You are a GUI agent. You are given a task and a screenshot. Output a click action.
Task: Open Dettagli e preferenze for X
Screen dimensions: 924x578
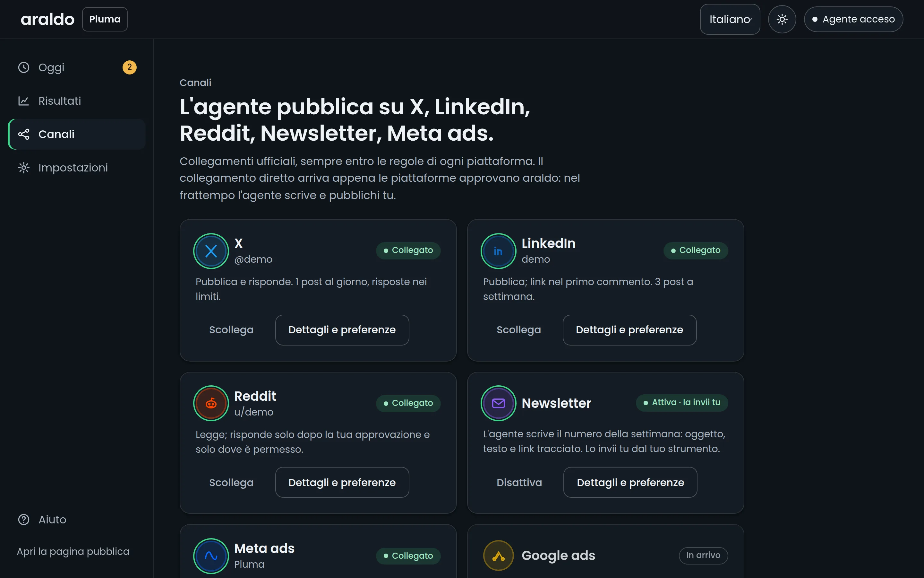[x=342, y=330]
